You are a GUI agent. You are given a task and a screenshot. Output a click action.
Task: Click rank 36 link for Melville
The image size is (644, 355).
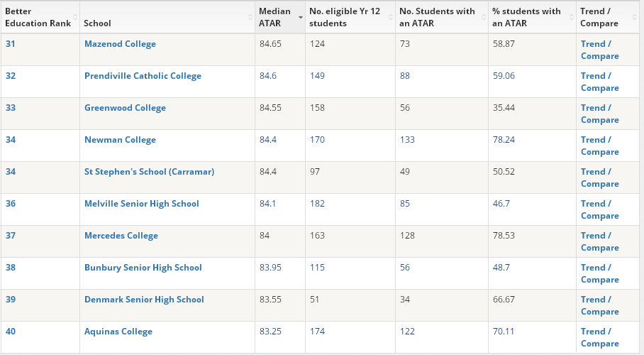click(x=11, y=204)
